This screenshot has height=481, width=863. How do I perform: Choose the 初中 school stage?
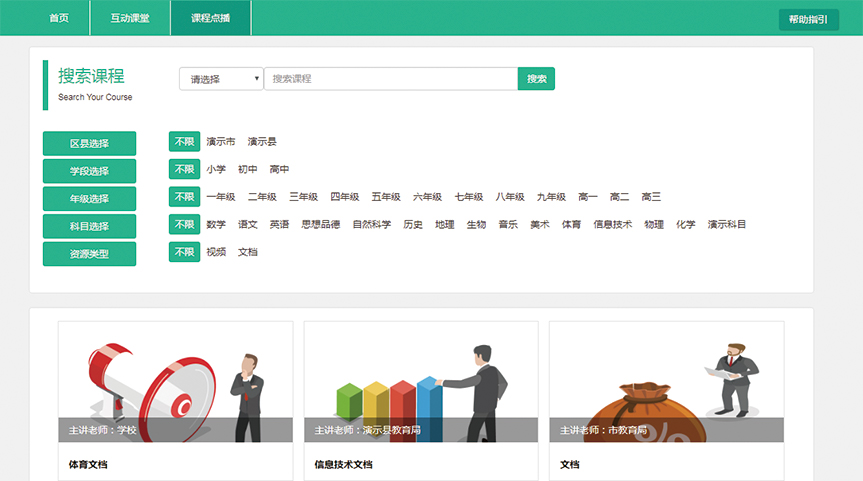pos(248,169)
